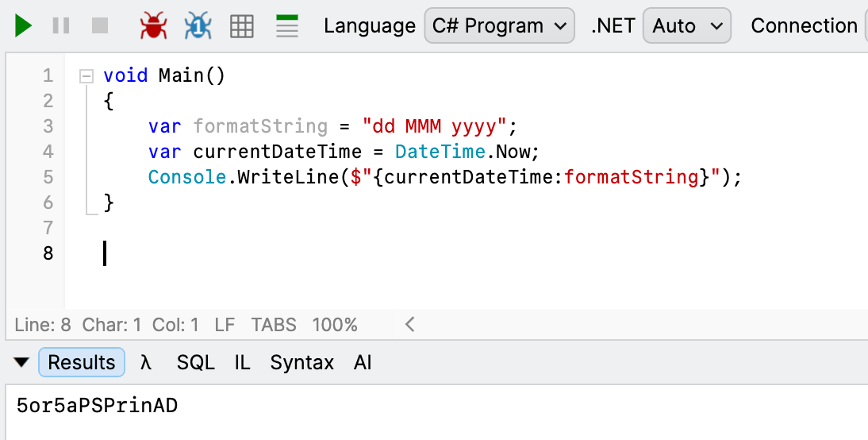Click WriteLine on line 5
The width and height of the screenshot is (868, 440).
point(288,177)
